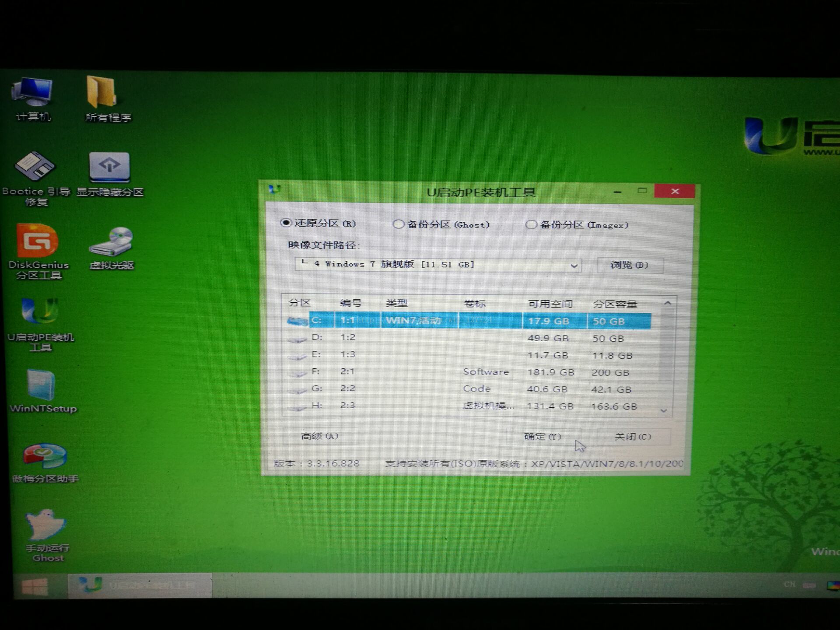Select the H: 2:3 partition row
Image resolution: width=840 pixels, height=630 pixels.
468,406
